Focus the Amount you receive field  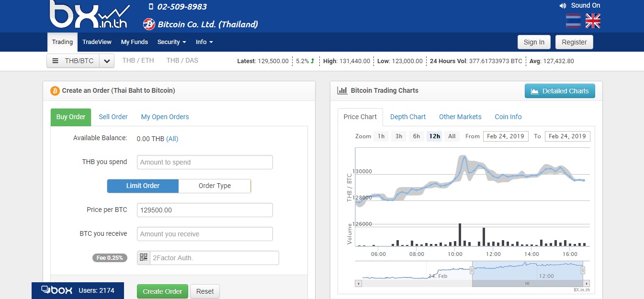tap(205, 234)
